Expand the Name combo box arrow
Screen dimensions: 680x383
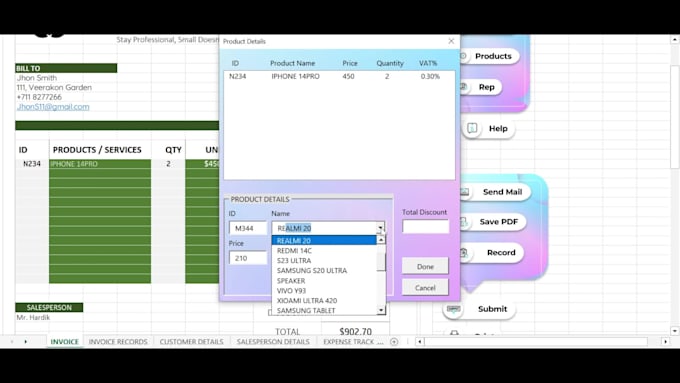coord(380,228)
